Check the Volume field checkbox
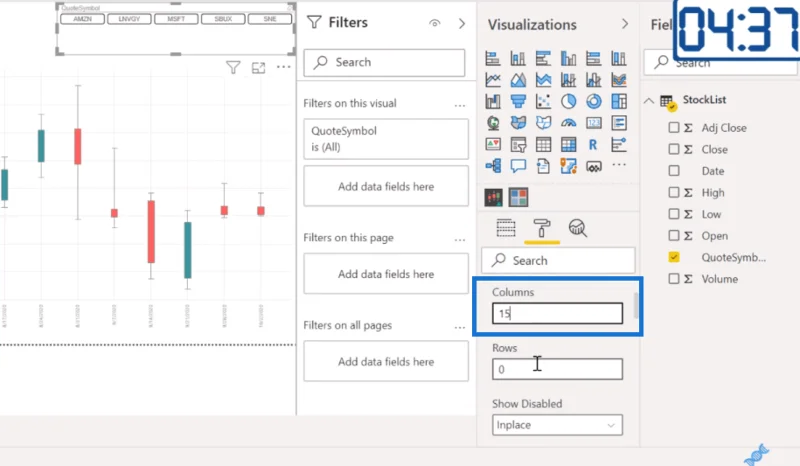This screenshot has width=800, height=466. tap(673, 279)
